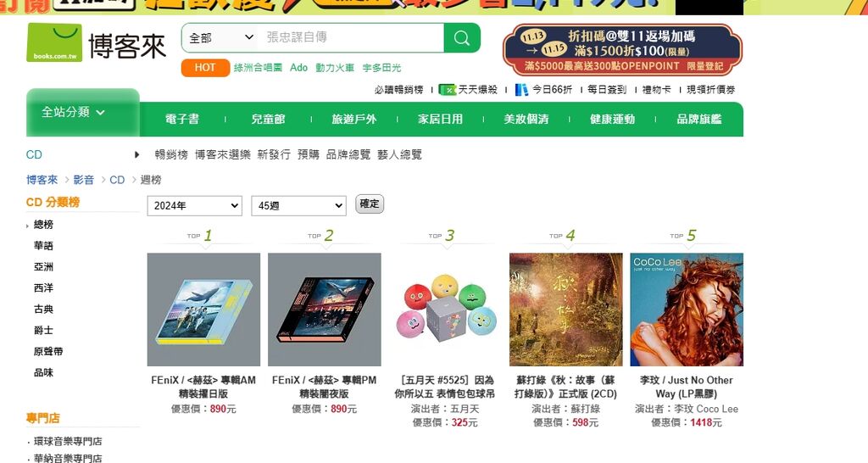Open the 45週 week dropdown
This screenshot has height=463, width=868.
point(299,205)
